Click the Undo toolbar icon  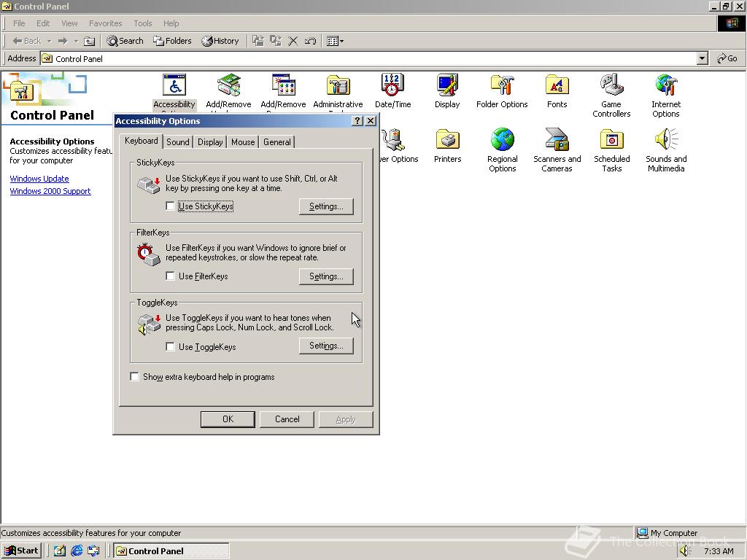(310, 41)
